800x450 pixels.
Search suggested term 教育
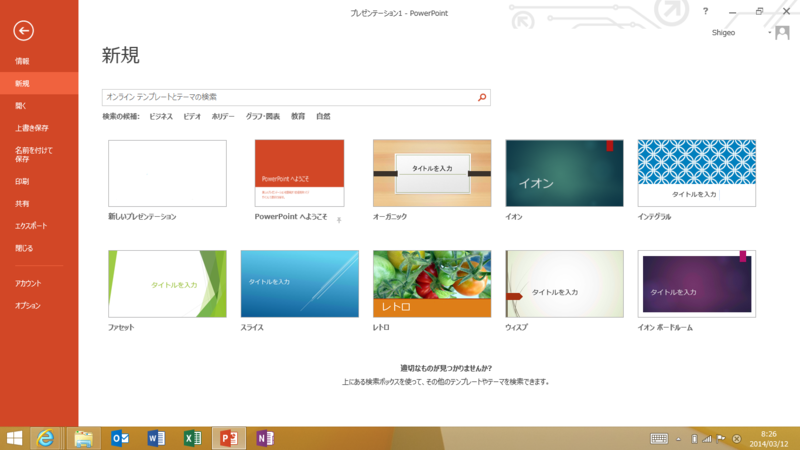tap(298, 116)
